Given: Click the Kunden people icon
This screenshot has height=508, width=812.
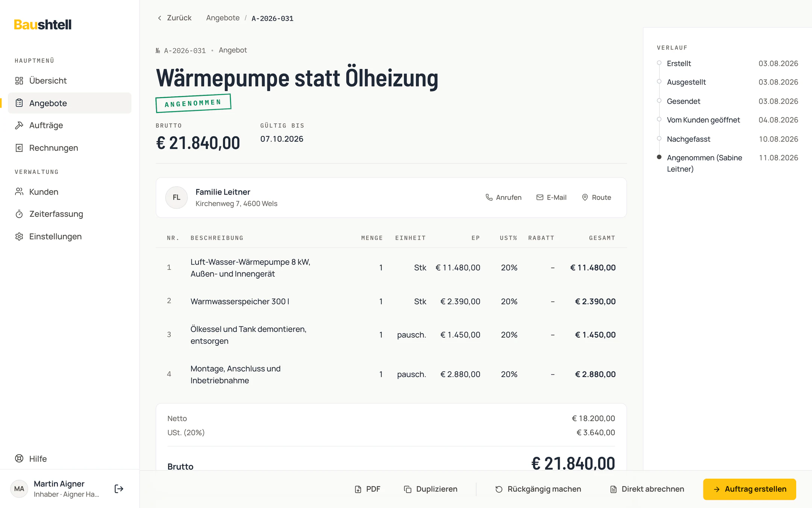Looking at the screenshot, I should (19, 192).
